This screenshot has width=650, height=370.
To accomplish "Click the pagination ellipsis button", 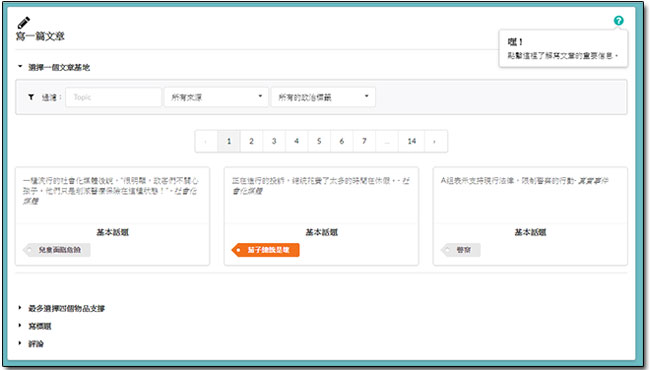I will click(387, 141).
